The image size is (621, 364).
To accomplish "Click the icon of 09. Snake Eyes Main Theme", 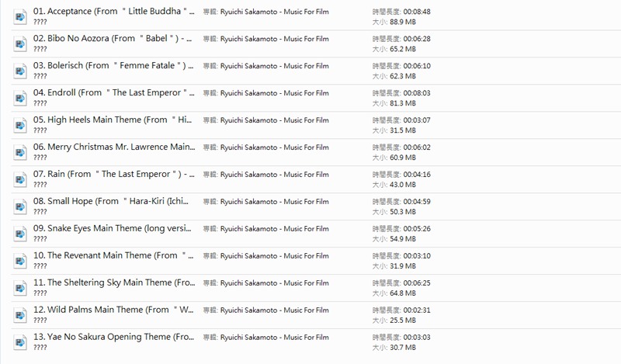I will [20, 234].
